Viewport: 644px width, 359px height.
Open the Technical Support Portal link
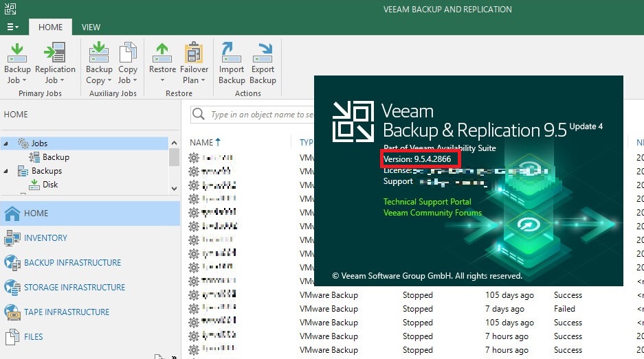(427, 201)
